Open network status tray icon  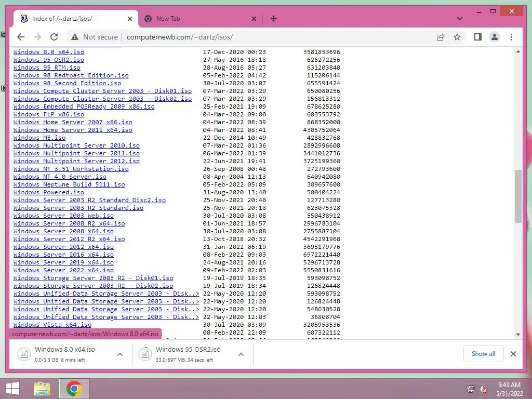pos(470,389)
